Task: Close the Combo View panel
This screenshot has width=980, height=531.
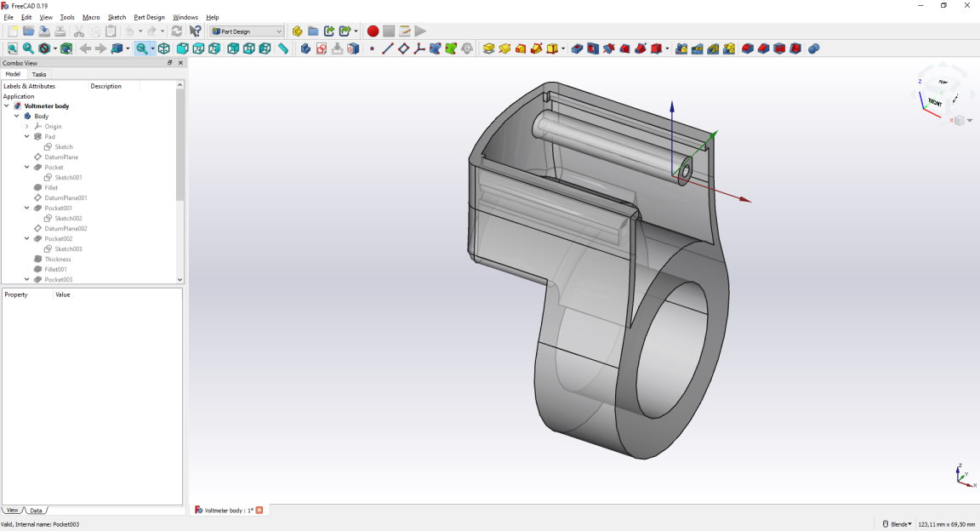Action: point(180,63)
